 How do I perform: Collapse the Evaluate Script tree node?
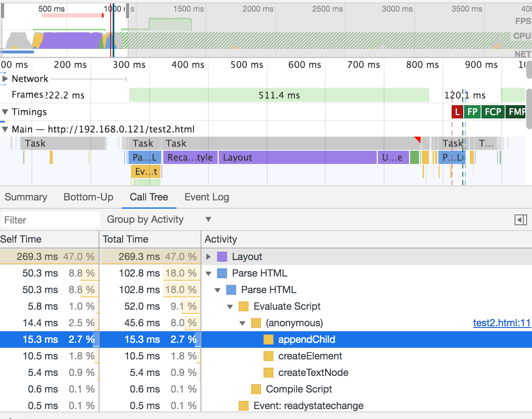pyautogui.click(x=230, y=306)
